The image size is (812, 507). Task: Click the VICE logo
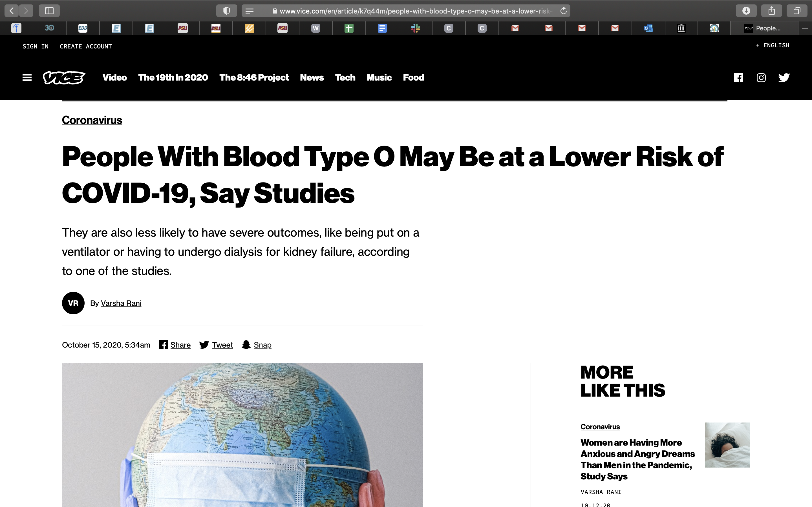(x=64, y=77)
